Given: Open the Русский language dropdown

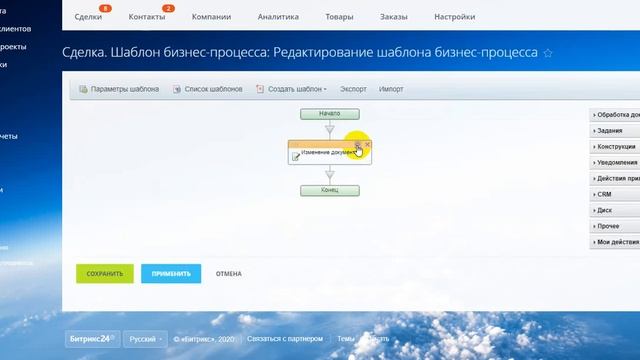Looking at the screenshot, I should tap(145, 339).
